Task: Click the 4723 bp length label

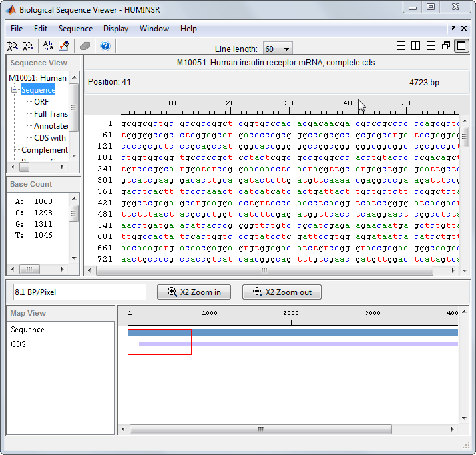Action: [x=424, y=83]
